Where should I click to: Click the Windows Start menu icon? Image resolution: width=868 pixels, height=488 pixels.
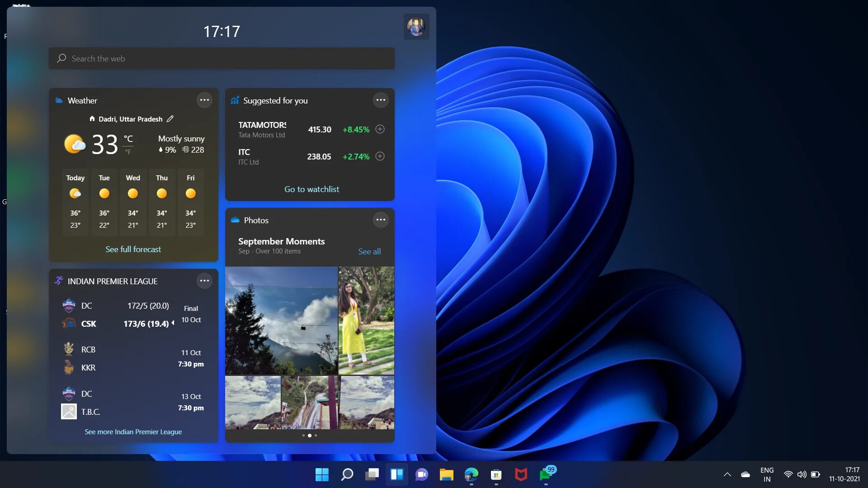click(321, 474)
